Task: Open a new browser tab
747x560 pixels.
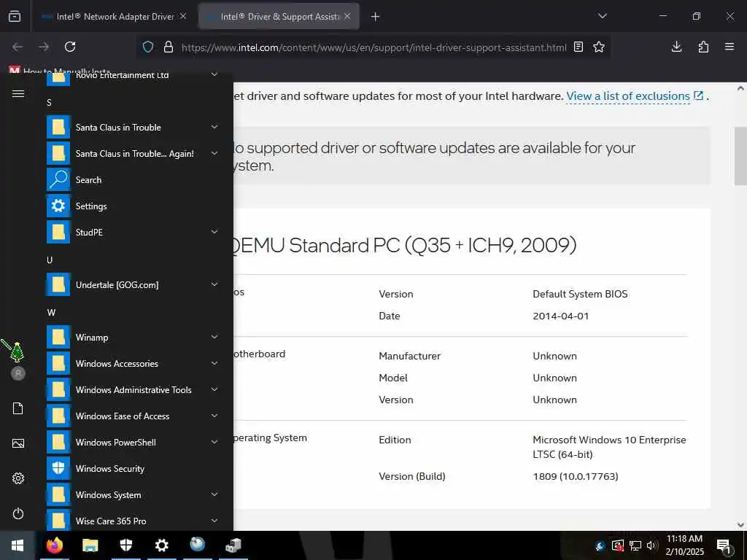Action: [x=376, y=17]
